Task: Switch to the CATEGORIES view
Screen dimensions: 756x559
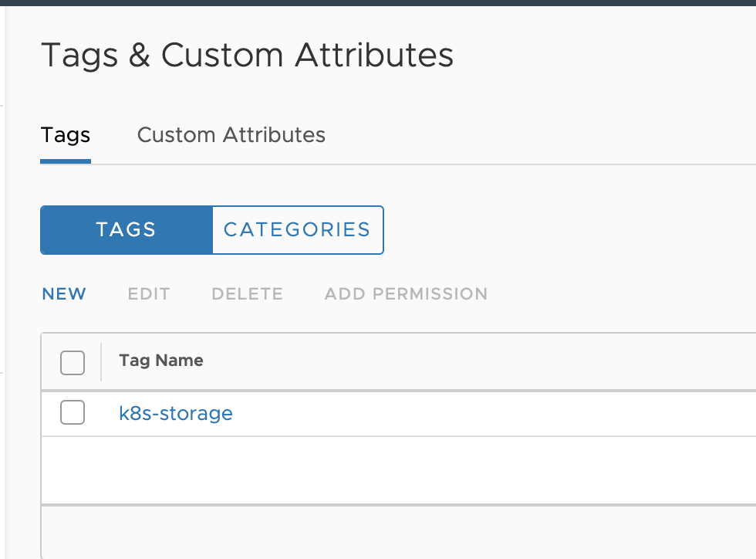Action: point(297,229)
